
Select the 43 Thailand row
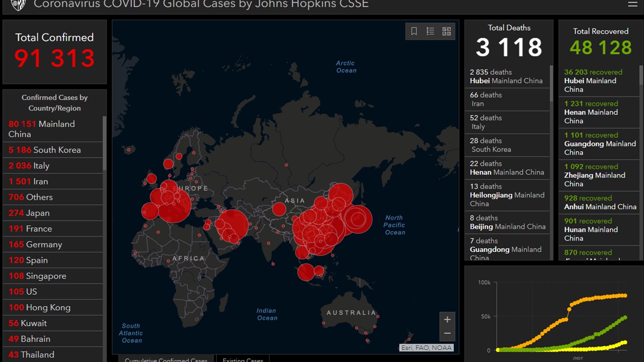[53, 354]
